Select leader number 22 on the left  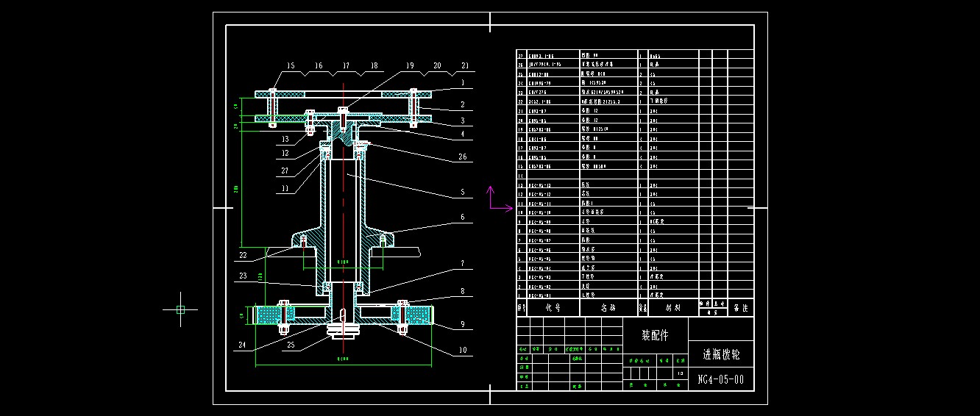(244, 256)
